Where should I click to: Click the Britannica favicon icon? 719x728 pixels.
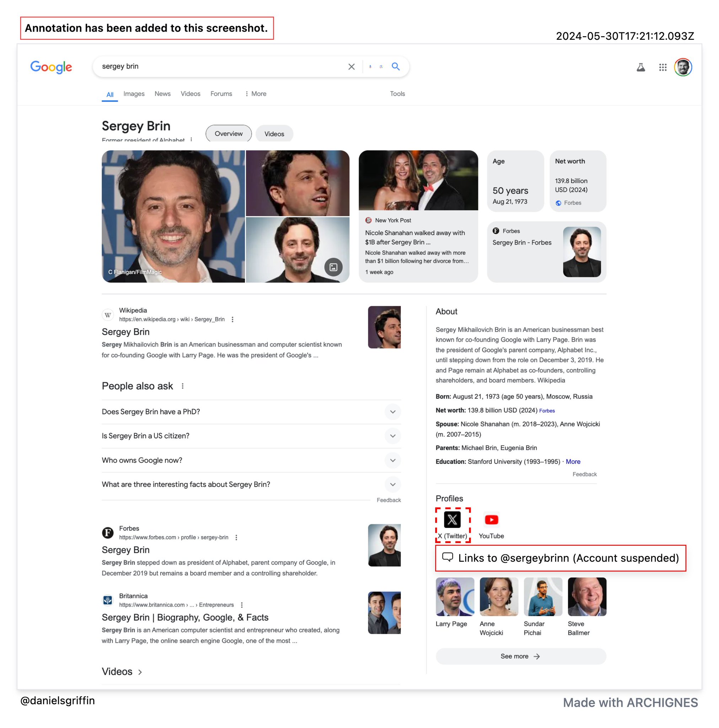(x=108, y=600)
